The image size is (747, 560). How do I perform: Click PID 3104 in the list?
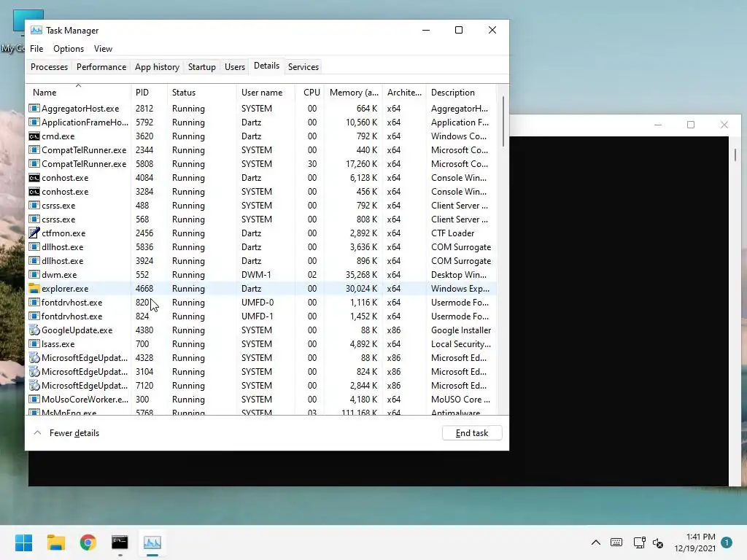(144, 371)
